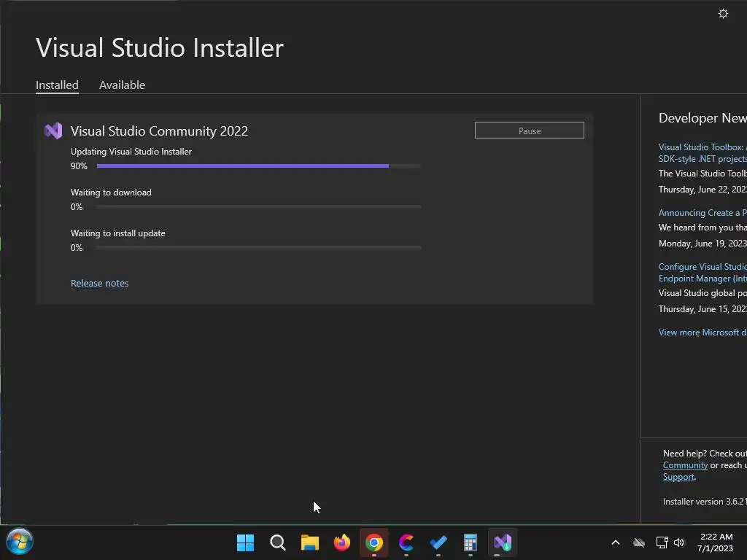Screen dimensions: 747x560
Task: Click the Visual Studio Community 2022 logo icon
Action: (x=53, y=131)
